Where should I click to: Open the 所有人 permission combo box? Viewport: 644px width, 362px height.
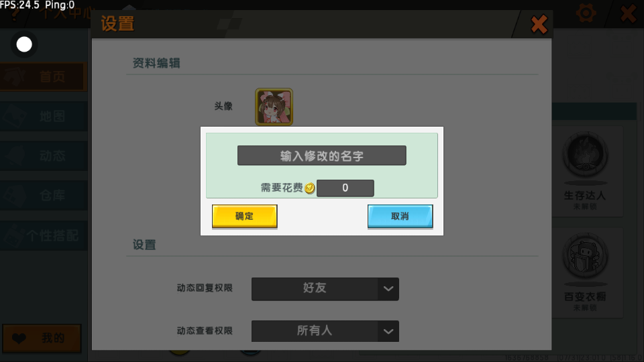325,331
